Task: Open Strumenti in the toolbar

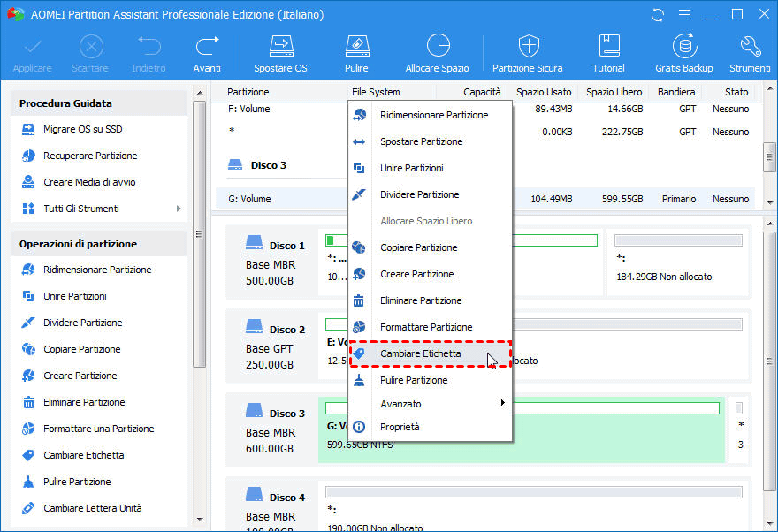Action: tap(750, 54)
